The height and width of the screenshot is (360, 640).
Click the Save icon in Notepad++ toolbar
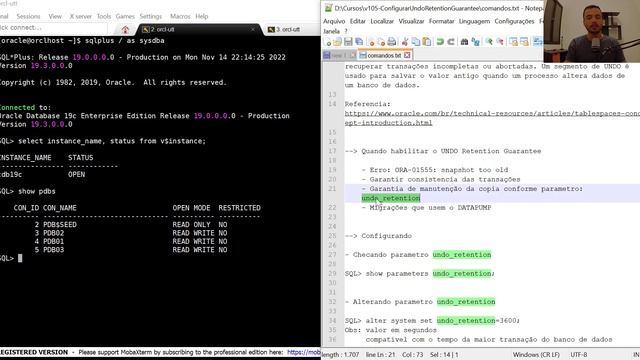(x=348, y=42)
